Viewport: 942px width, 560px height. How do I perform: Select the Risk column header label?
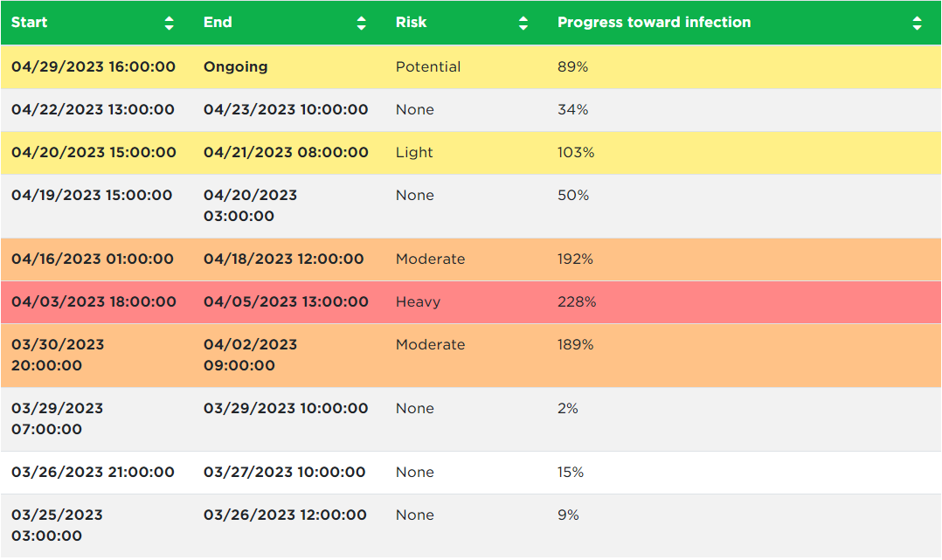[411, 23]
